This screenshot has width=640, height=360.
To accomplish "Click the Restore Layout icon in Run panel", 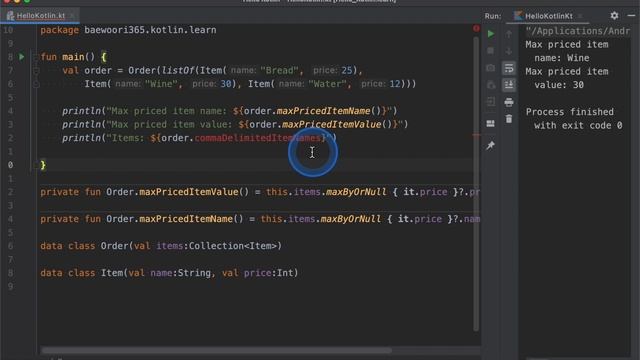I will (x=491, y=123).
